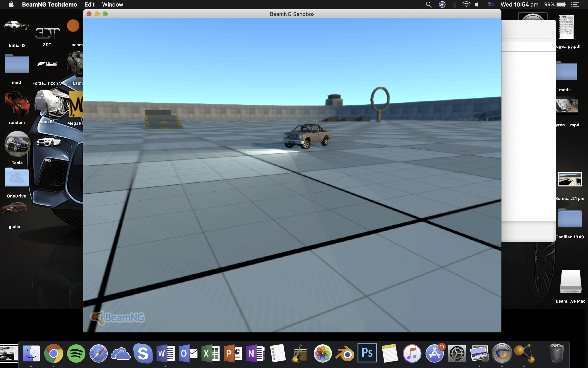This screenshot has width=588, height=368.
Task: Open the Edit menu
Action: coord(89,4)
